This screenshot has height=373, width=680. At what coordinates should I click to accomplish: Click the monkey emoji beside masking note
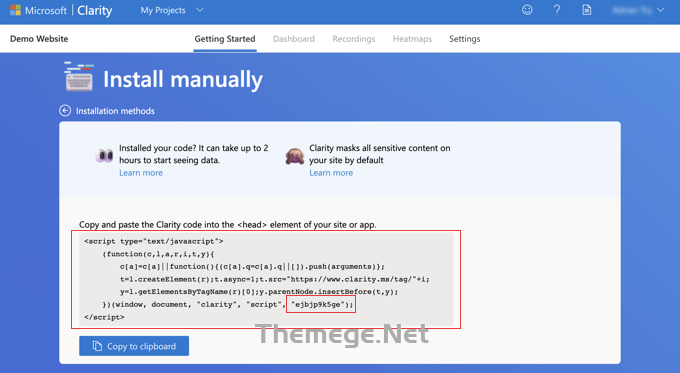[x=295, y=156]
